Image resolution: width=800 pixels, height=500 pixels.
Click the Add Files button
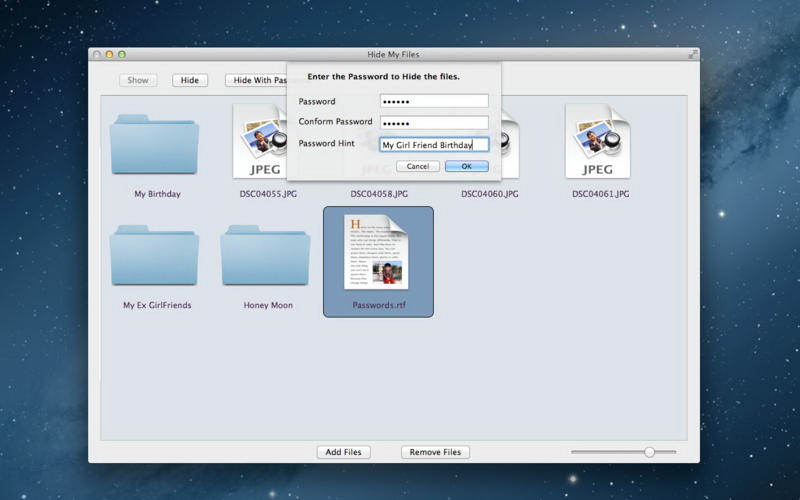point(343,452)
